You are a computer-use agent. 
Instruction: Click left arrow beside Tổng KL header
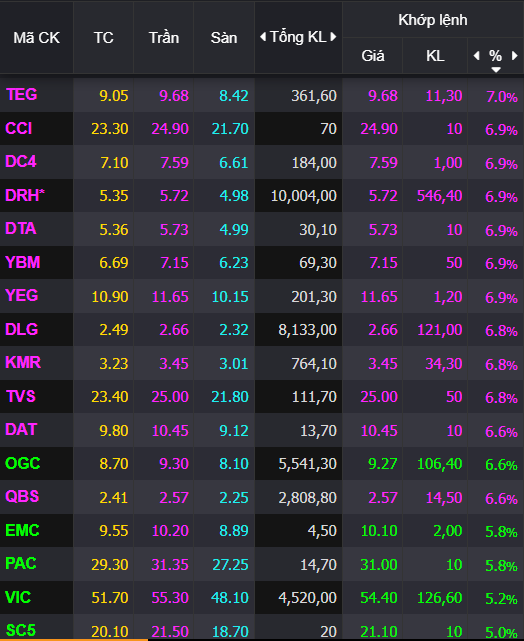coord(263,37)
